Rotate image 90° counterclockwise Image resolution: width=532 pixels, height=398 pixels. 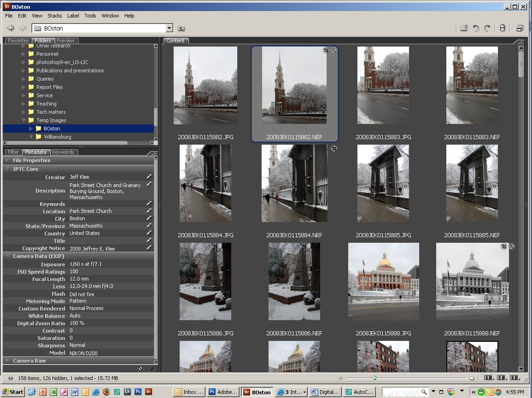click(x=476, y=28)
